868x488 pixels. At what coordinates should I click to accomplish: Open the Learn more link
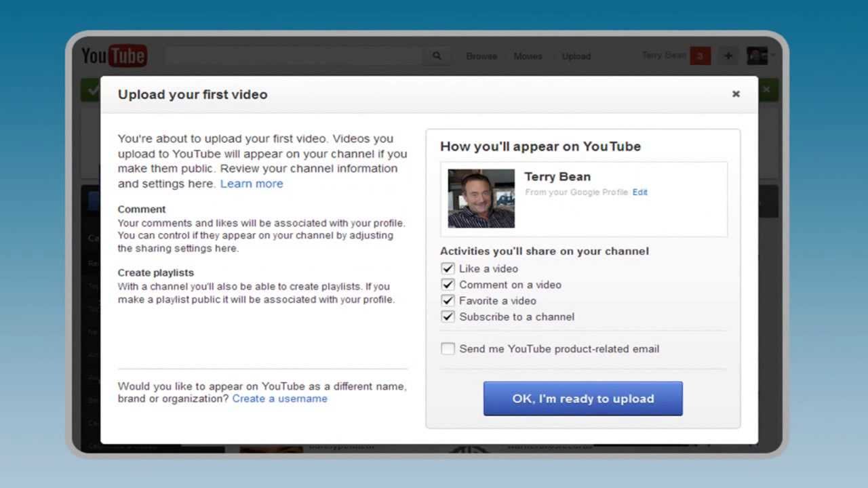252,184
